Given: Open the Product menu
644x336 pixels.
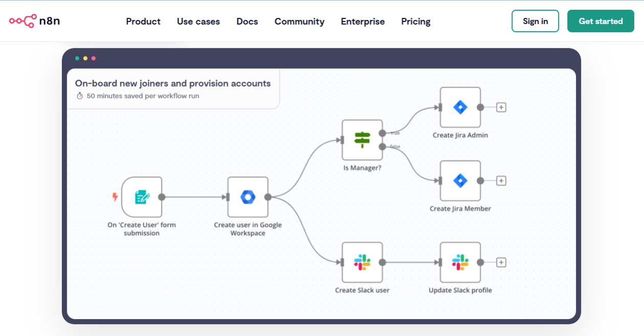Looking at the screenshot, I should coord(143,22).
